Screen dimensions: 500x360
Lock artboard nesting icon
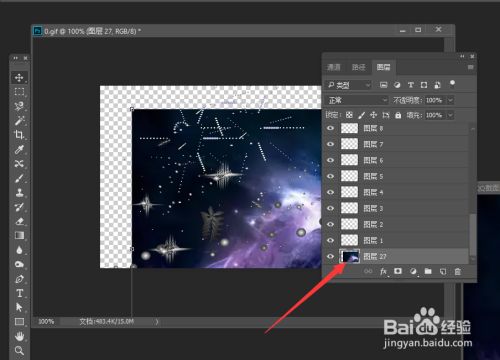coord(386,115)
